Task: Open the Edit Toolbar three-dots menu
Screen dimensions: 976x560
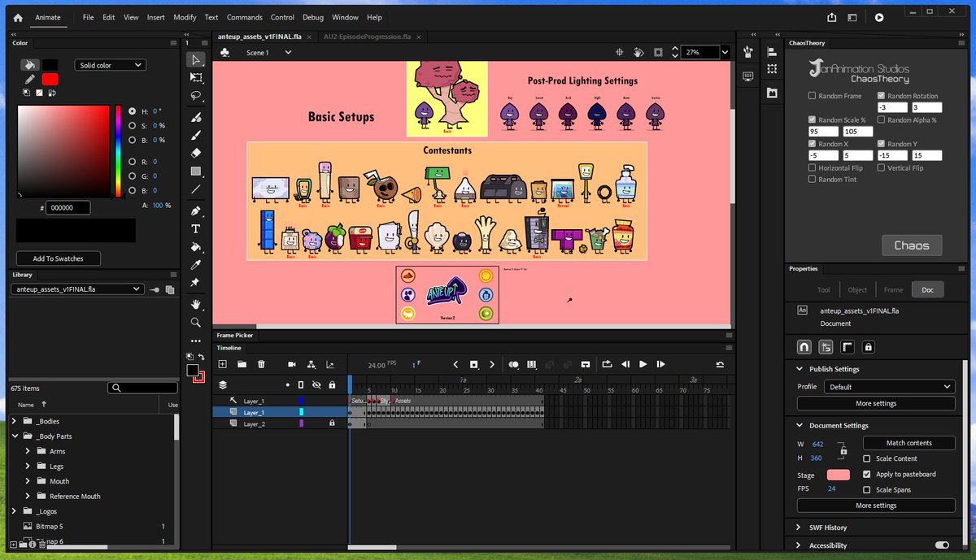Action: click(x=196, y=341)
